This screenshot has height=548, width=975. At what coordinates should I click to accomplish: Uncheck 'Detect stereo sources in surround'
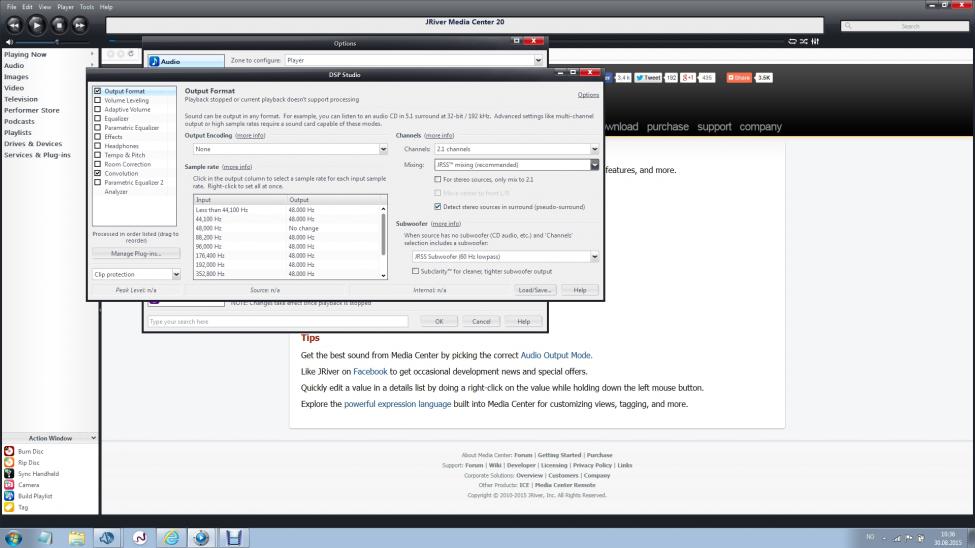pos(438,207)
